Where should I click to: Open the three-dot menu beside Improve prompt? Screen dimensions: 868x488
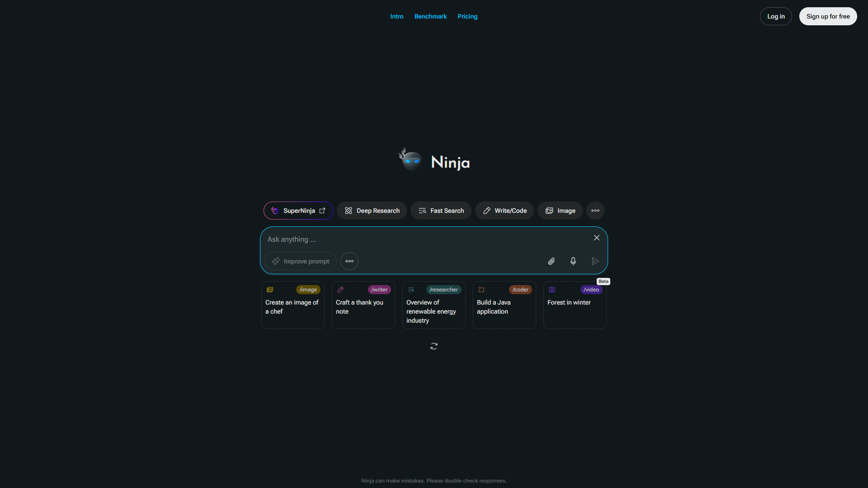(349, 261)
